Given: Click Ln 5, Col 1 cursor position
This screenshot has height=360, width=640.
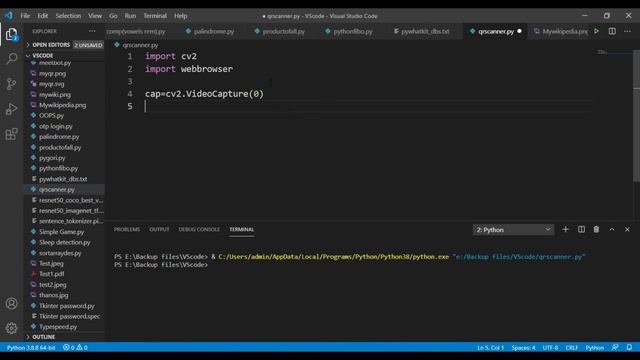Looking at the screenshot, I should (490, 347).
